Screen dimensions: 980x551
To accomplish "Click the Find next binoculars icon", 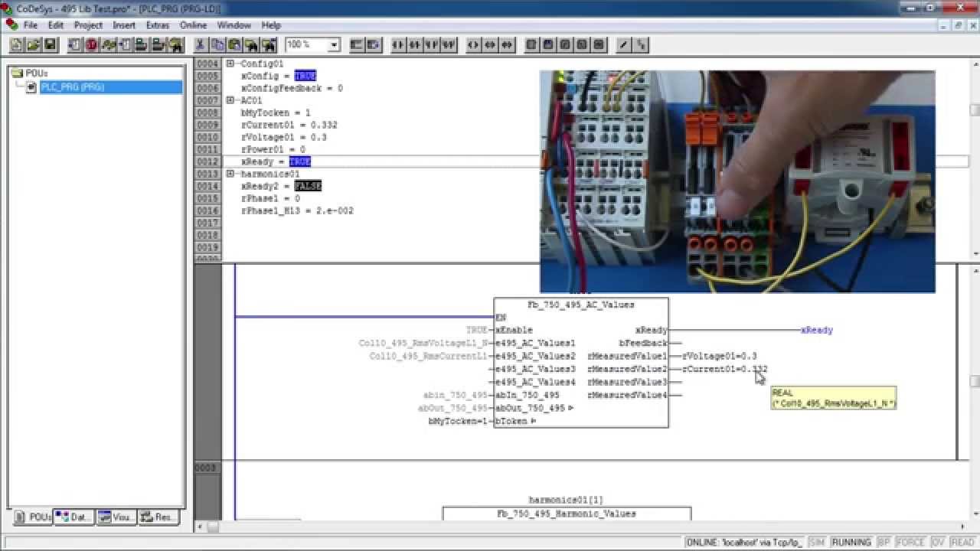I will click(x=268, y=45).
